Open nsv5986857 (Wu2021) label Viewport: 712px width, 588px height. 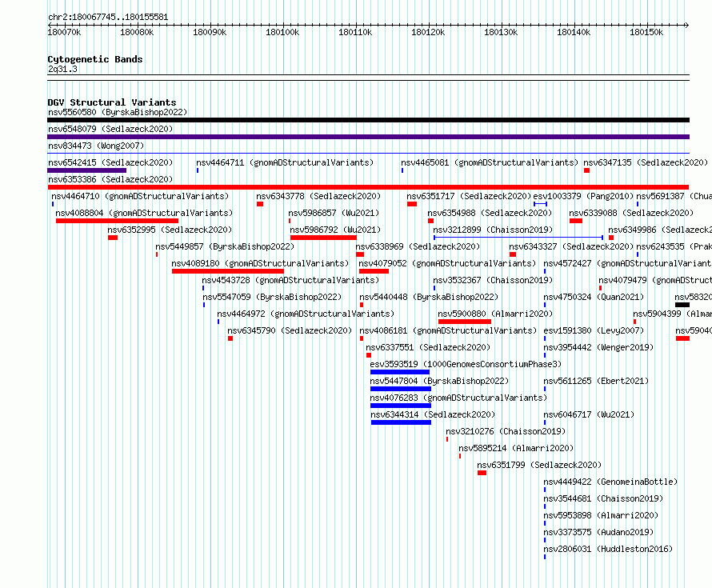pyautogui.click(x=334, y=213)
